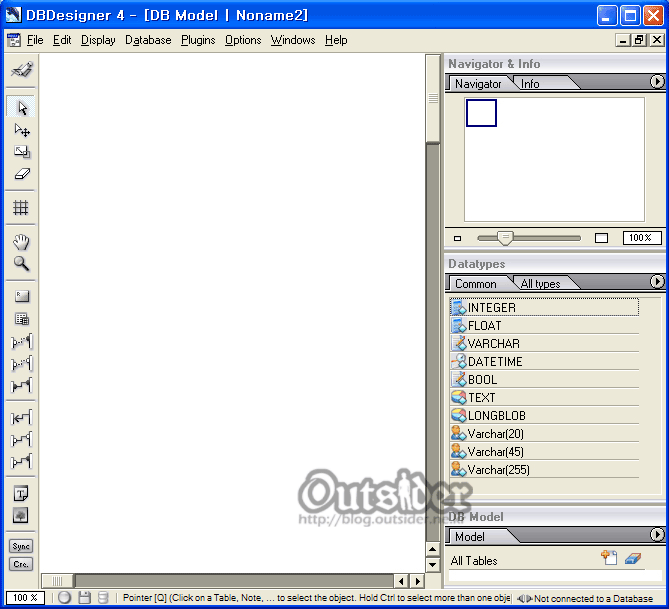Click the blue navigator viewport rectangle
This screenshot has width=669, height=609.
click(x=481, y=113)
